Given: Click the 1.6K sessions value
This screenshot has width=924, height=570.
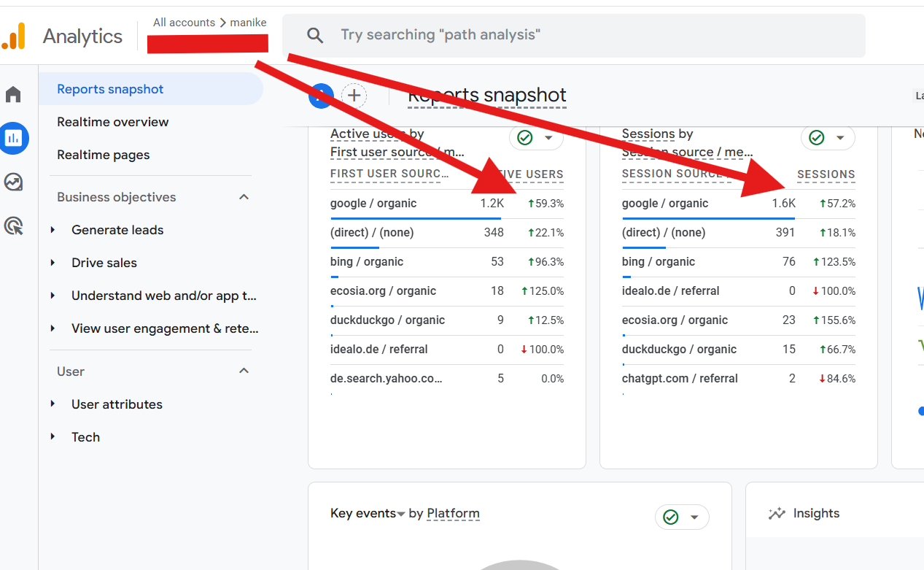Looking at the screenshot, I should pos(784,204).
